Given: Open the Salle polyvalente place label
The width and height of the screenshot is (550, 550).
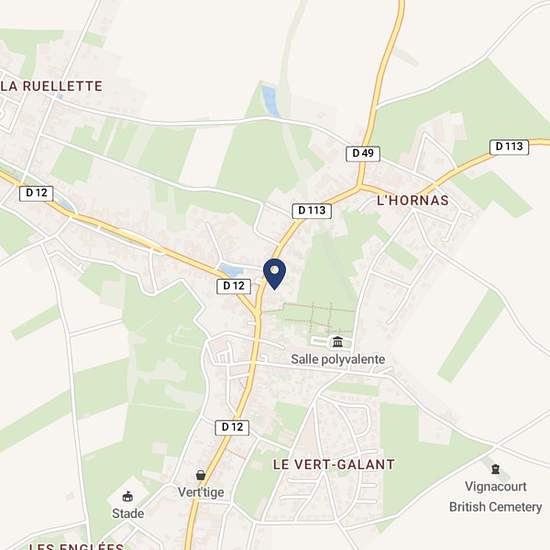Looking at the screenshot, I should pos(338,359).
